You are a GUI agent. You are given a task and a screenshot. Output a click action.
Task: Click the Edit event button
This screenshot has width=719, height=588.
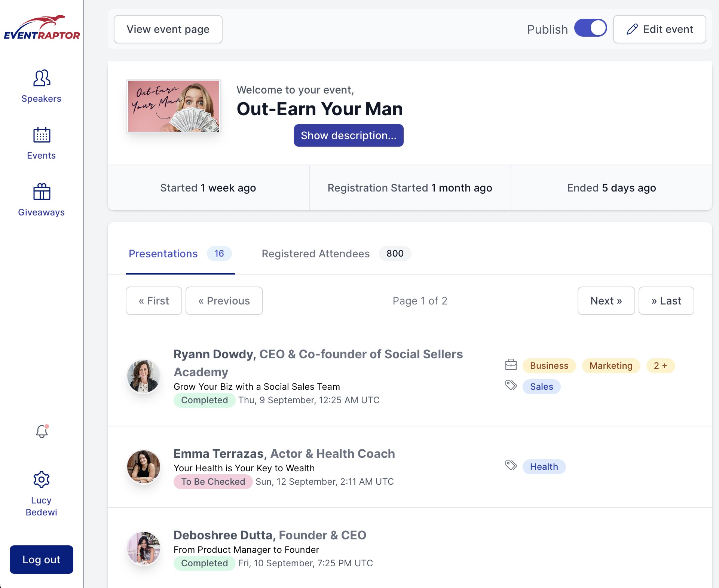click(660, 29)
